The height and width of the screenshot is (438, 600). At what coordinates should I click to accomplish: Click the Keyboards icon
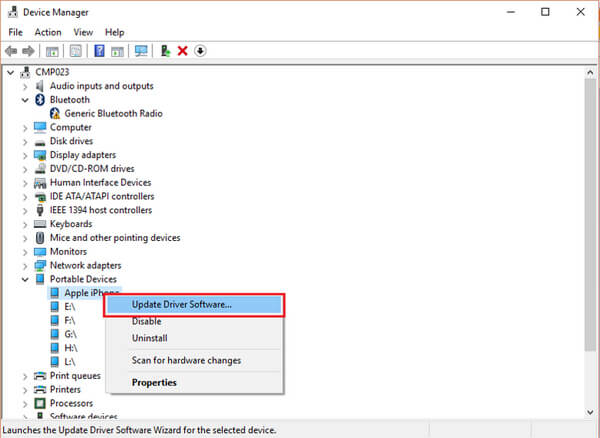pyautogui.click(x=40, y=224)
